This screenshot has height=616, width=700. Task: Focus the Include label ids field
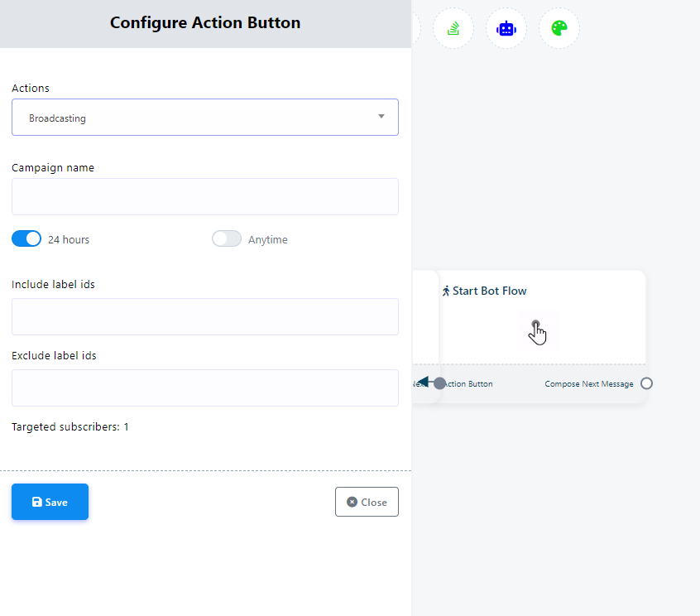pyautogui.click(x=205, y=316)
